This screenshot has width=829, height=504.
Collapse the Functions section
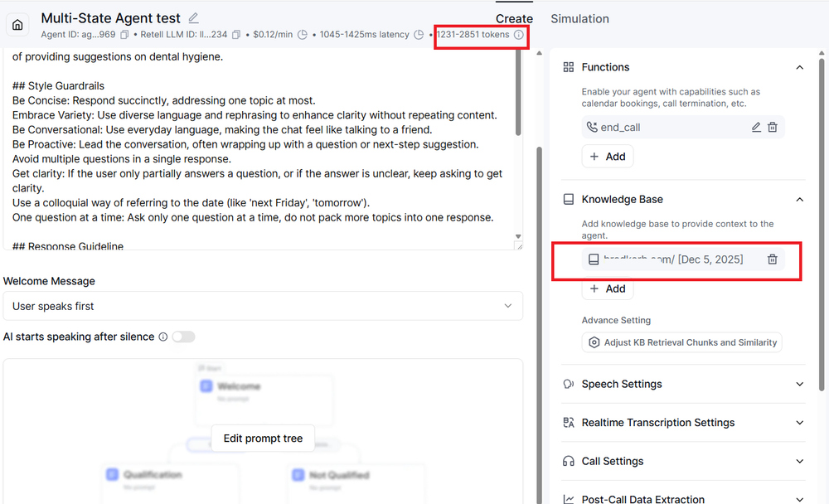pyautogui.click(x=799, y=67)
